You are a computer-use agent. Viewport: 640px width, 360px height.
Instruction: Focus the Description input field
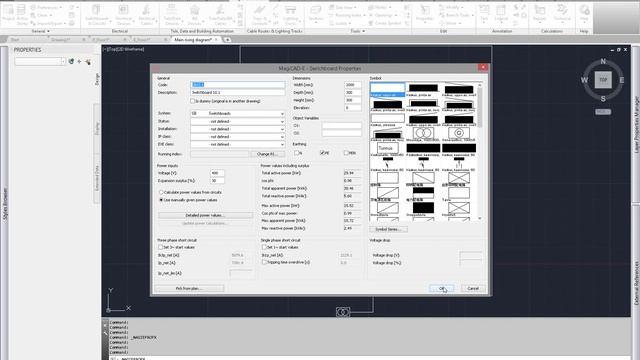pyautogui.click(x=238, y=93)
